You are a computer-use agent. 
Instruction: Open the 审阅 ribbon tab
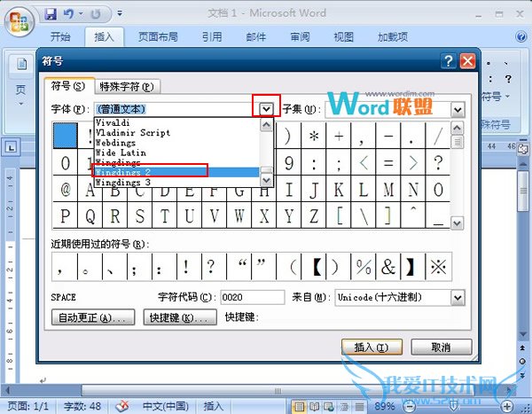point(300,36)
